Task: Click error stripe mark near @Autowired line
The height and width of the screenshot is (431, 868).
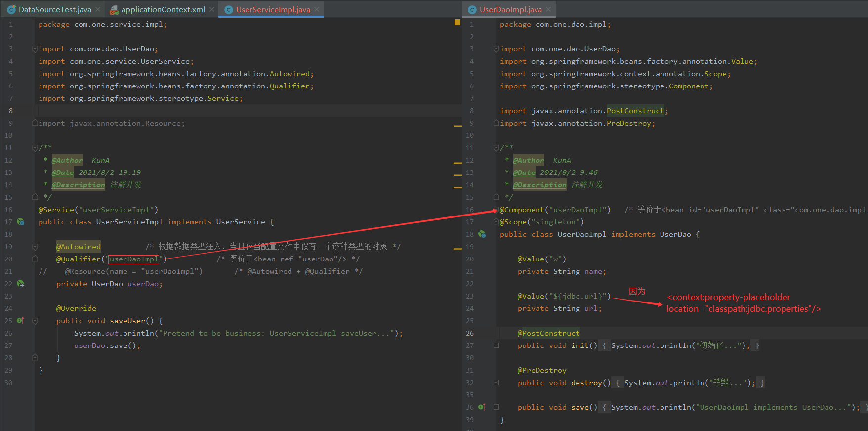Action: (x=457, y=249)
